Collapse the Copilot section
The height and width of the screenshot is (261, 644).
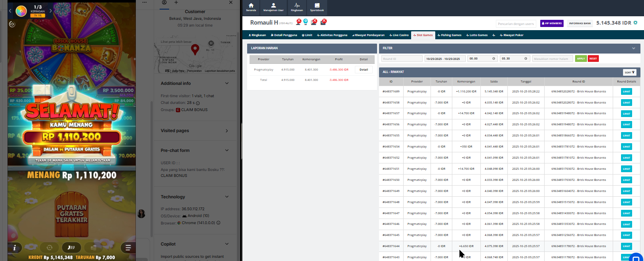pos(227,244)
